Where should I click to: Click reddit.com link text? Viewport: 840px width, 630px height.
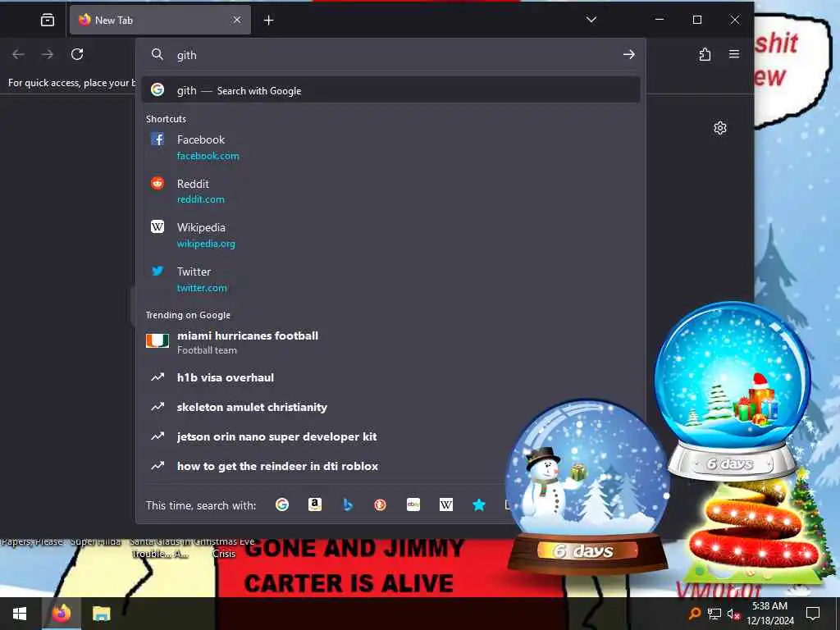click(201, 199)
